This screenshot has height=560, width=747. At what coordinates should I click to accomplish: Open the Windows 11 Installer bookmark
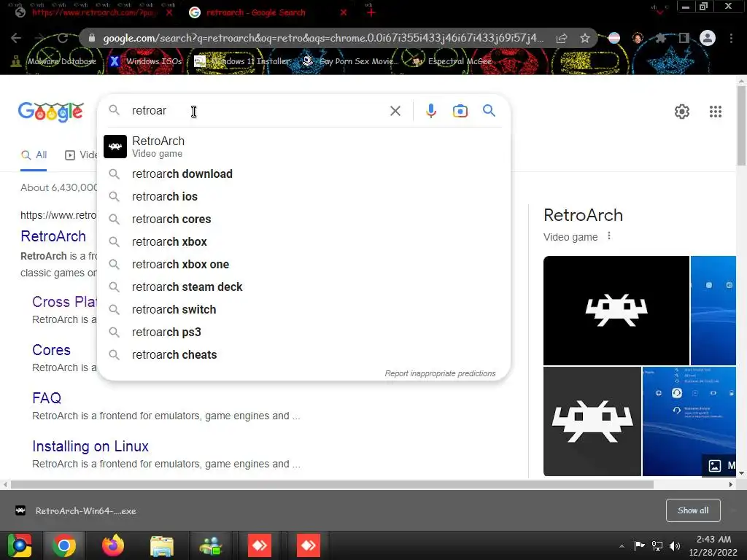point(242,61)
